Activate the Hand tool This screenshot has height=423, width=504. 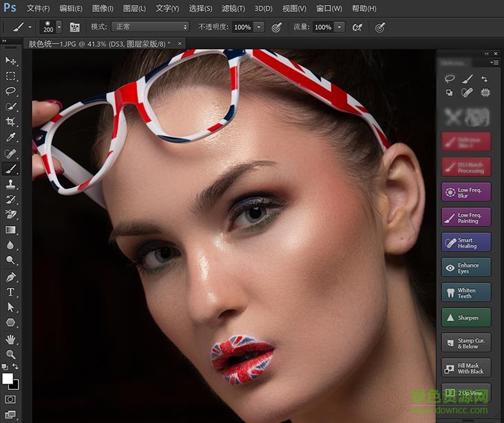11,339
